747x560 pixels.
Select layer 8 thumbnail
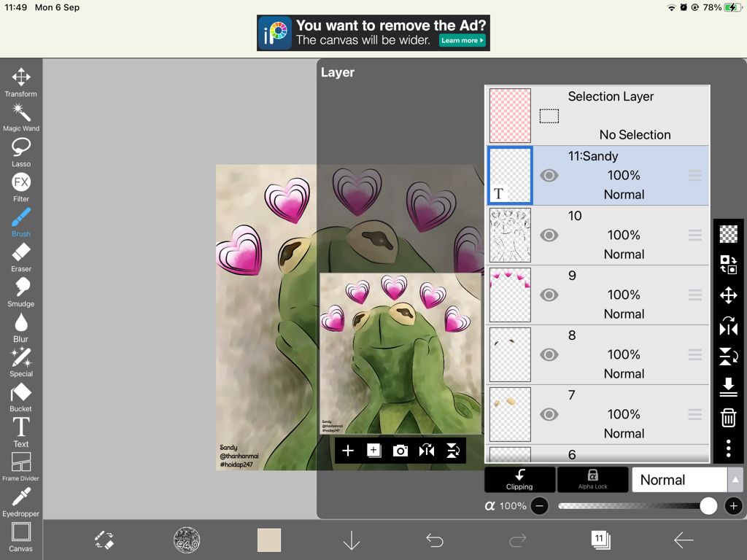[510, 355]
